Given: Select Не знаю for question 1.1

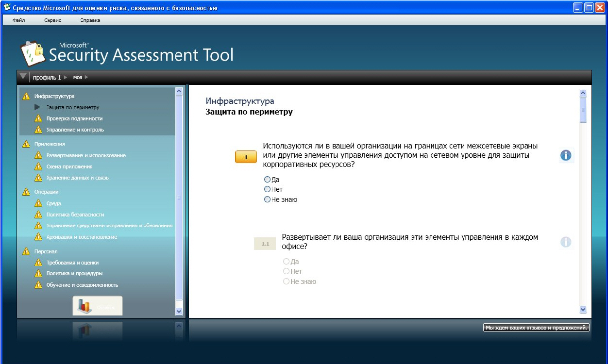Looking at the screenshot, I should tap(286, 281).
